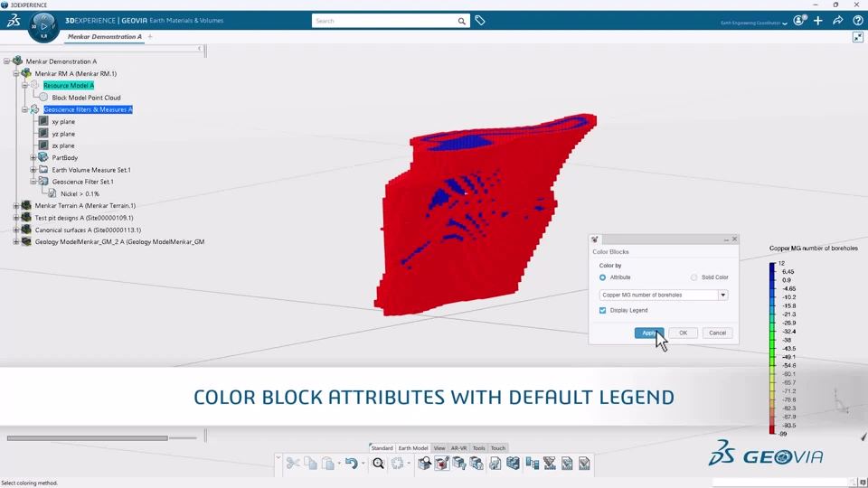Expand the Geology ModelMenkar_GM_2 A node
Image resolution: width=868 pixels, height=488 pixels.
click(16, 242)
